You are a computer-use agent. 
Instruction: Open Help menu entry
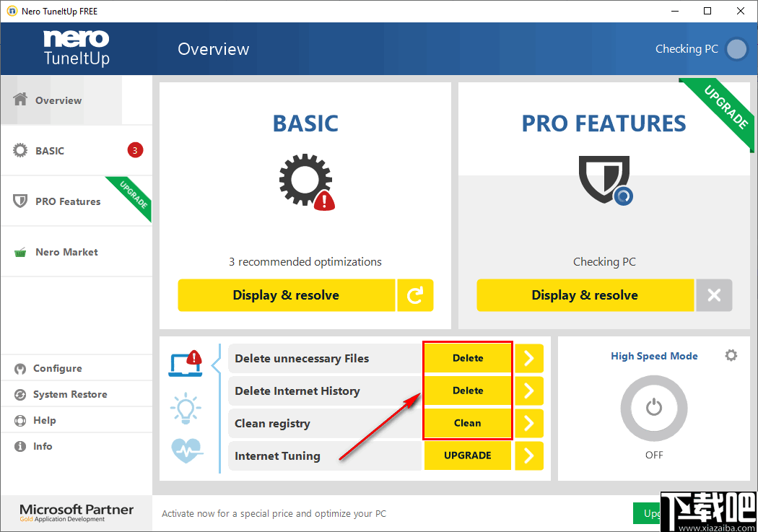[x=77, y=420]
